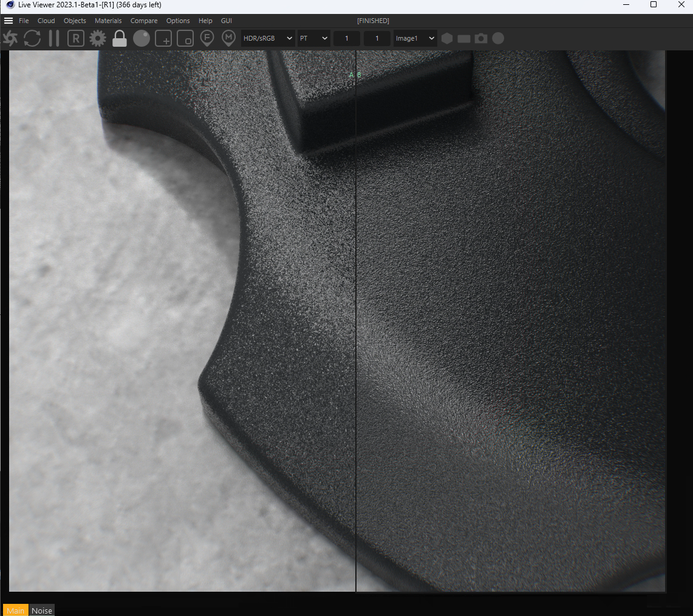Open the File menu
This screenshot has height=616, width=693.
click(24, 21)
